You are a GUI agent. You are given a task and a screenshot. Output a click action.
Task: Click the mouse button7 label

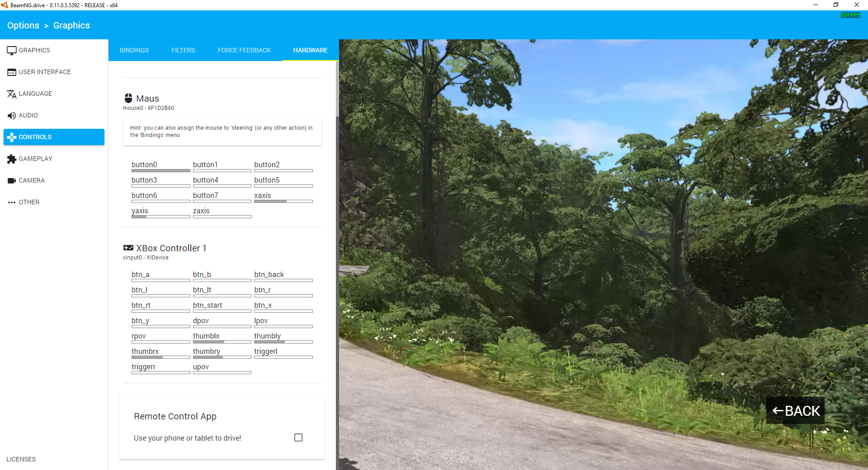pyautogui.click(x=205, y=195)
